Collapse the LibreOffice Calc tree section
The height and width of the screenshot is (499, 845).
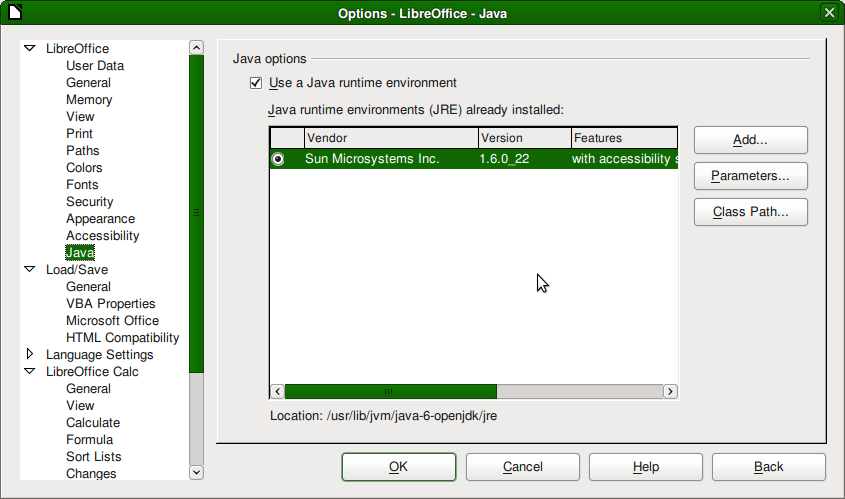(x=30, y=371)
